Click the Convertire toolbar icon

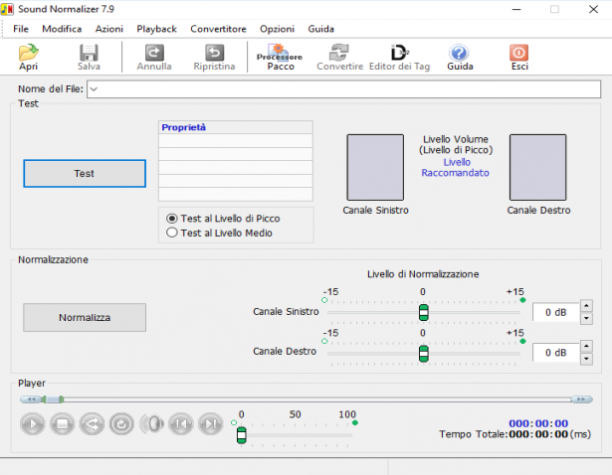point(340,57)
